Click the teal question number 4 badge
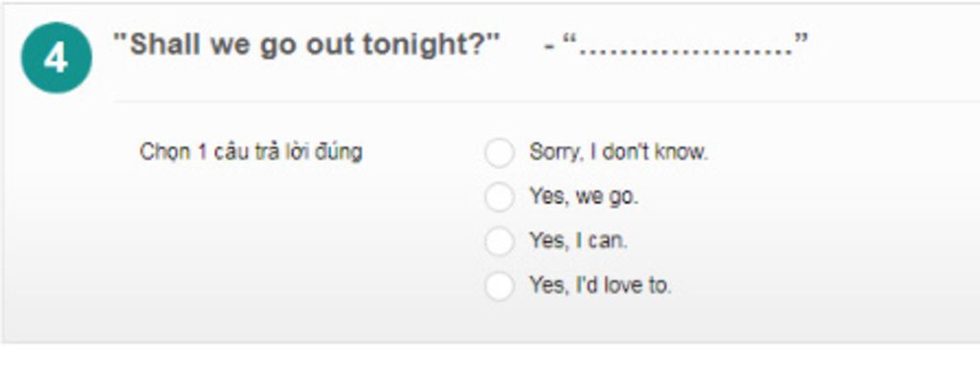This screenshot has height=370, width=980. pos(56,58)
